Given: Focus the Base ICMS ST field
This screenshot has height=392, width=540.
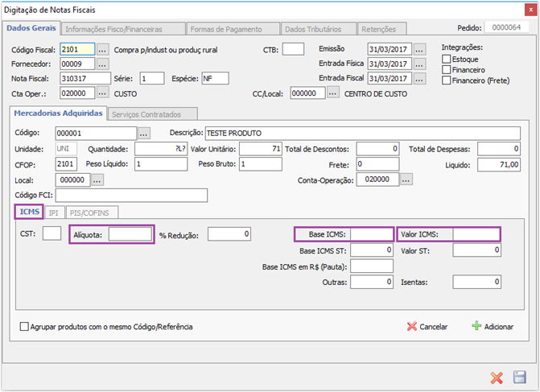Looking at the screenshot, I should click(x=372, y=250).
